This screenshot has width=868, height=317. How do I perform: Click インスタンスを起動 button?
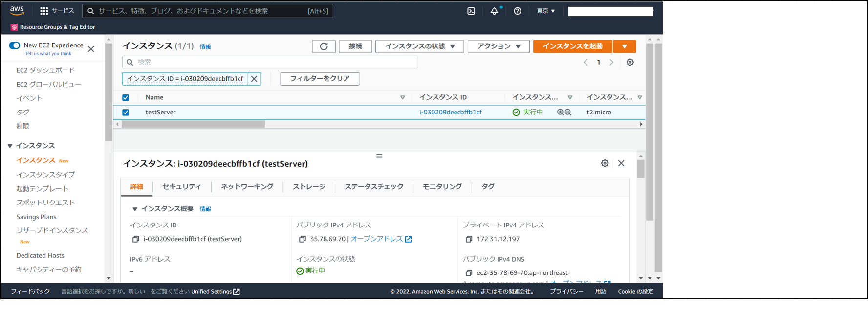(x=573, y=46)
